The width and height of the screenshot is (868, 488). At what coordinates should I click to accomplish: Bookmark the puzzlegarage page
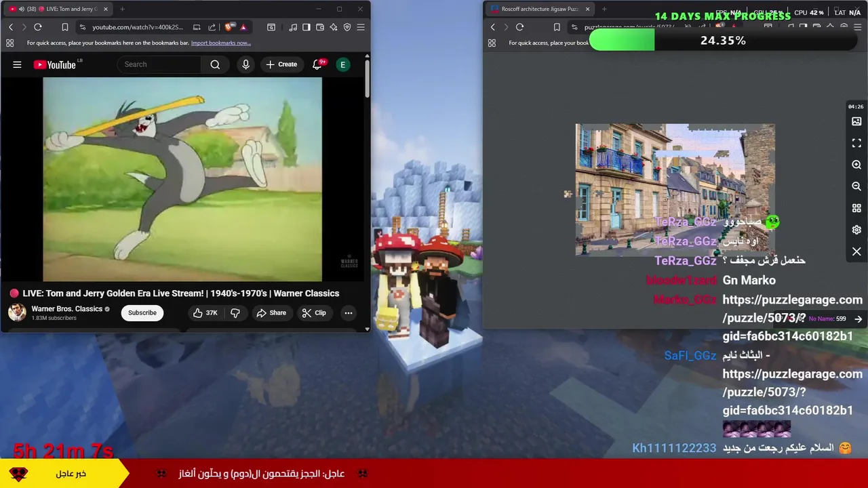557,27
